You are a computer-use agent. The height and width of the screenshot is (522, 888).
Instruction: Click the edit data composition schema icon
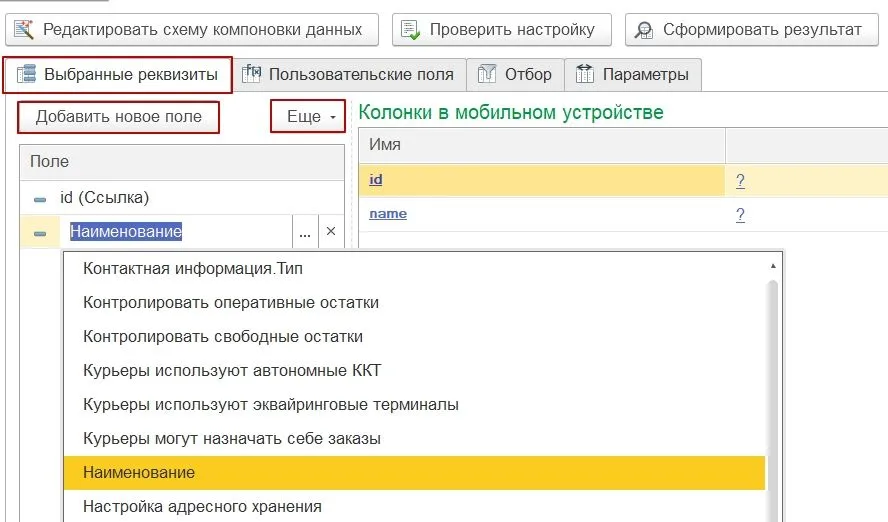click(26, 29)
